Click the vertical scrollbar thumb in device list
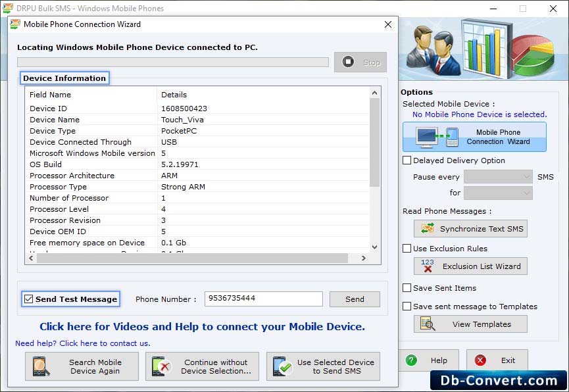 (374, 142)
